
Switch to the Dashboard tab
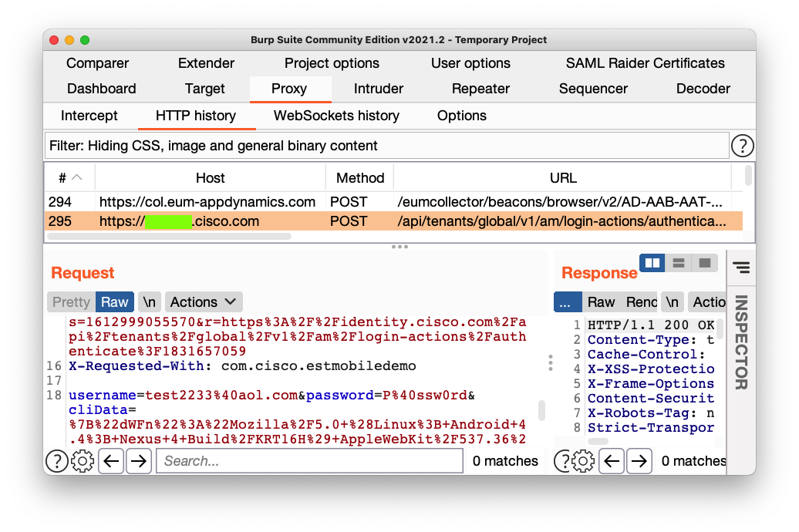point(101,89)
